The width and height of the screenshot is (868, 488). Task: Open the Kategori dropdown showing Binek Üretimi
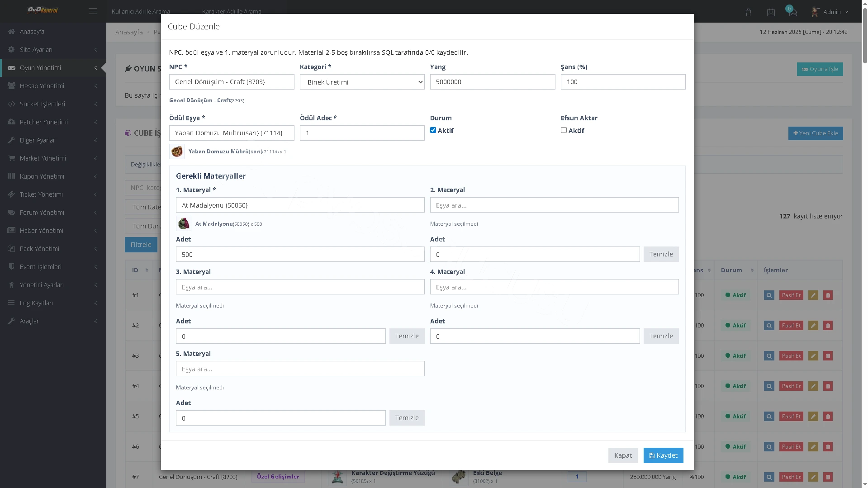tap(362, 82)
